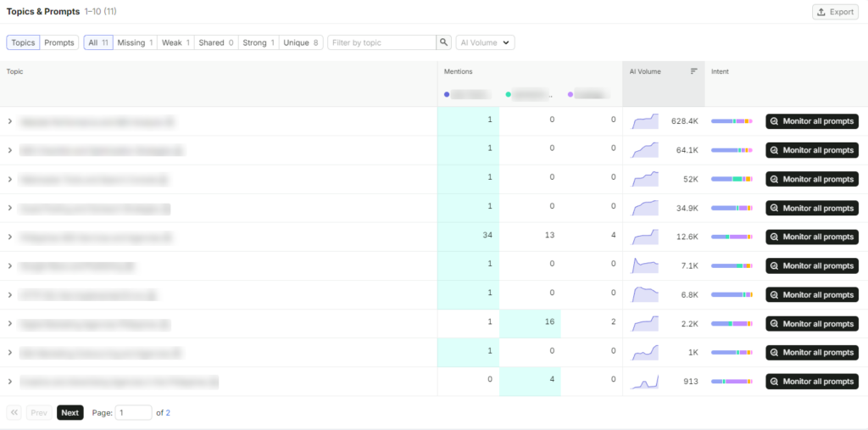Monitor all prompts for the 1K topic
868x430 pixels.
(x=812, y=353)
